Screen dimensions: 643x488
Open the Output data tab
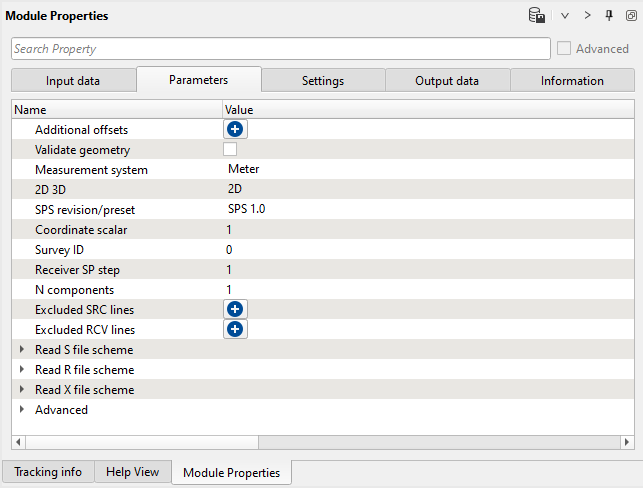447,81
